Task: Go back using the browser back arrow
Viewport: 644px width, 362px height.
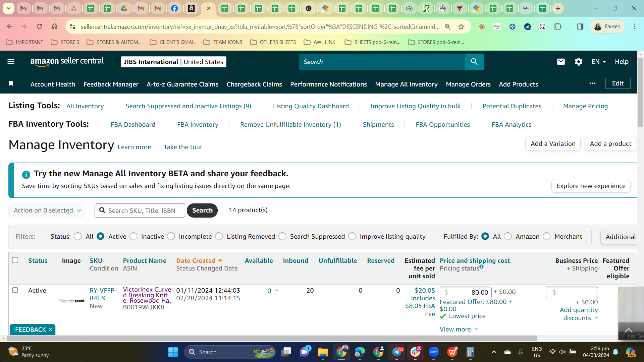Action: [9, 26]
